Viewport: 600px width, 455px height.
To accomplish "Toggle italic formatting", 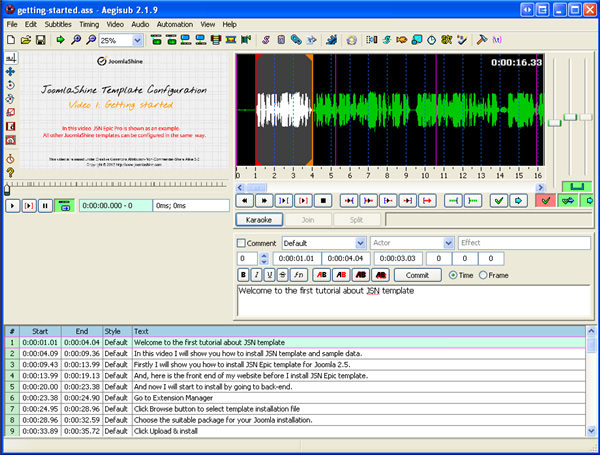I will 257,275.
